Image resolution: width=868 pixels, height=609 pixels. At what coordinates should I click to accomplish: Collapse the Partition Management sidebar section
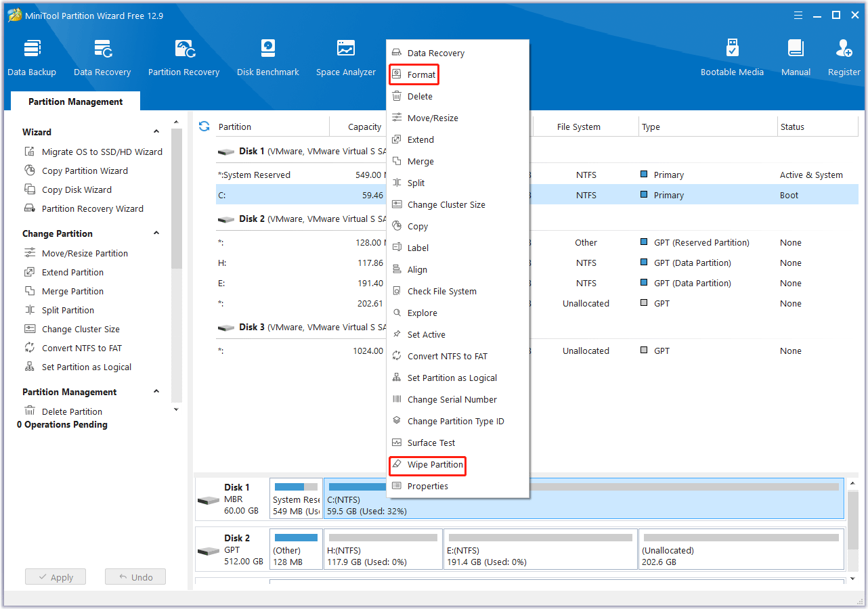pos(156,392)
